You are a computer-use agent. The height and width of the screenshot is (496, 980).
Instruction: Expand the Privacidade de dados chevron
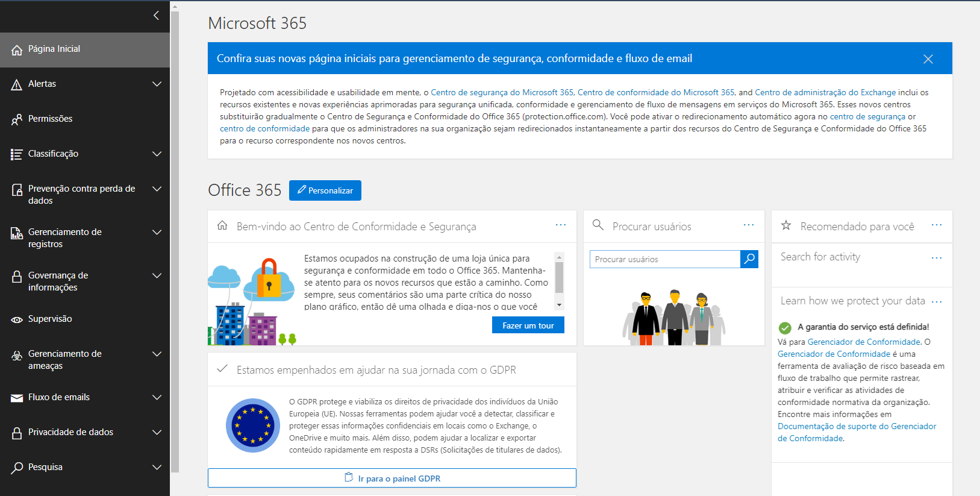[x=157, y=432]
